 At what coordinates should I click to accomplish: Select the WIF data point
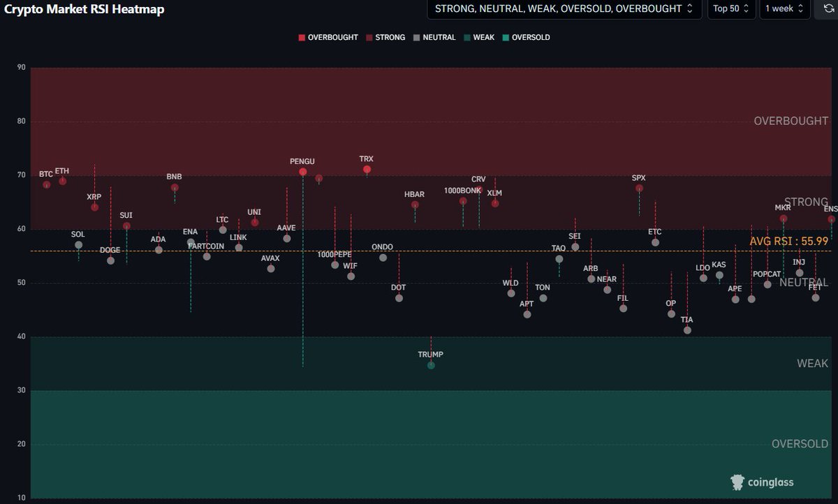[x=351, y=276]
